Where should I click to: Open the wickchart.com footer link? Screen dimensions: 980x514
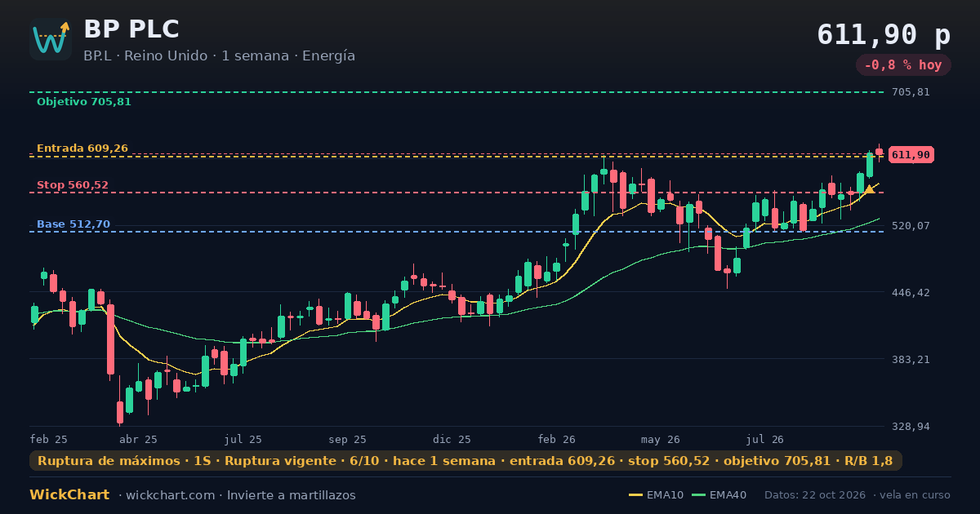[x=169, y=495]
